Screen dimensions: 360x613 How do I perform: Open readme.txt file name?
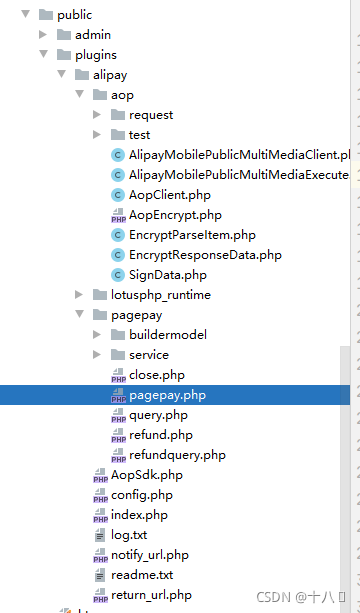[142, 575]
